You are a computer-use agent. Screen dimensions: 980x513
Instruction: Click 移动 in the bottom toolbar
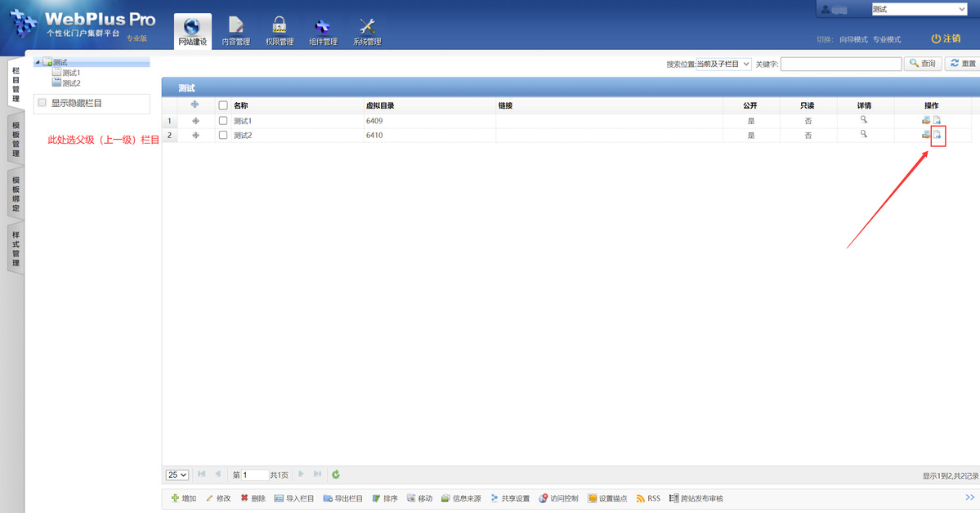[419, 498]
